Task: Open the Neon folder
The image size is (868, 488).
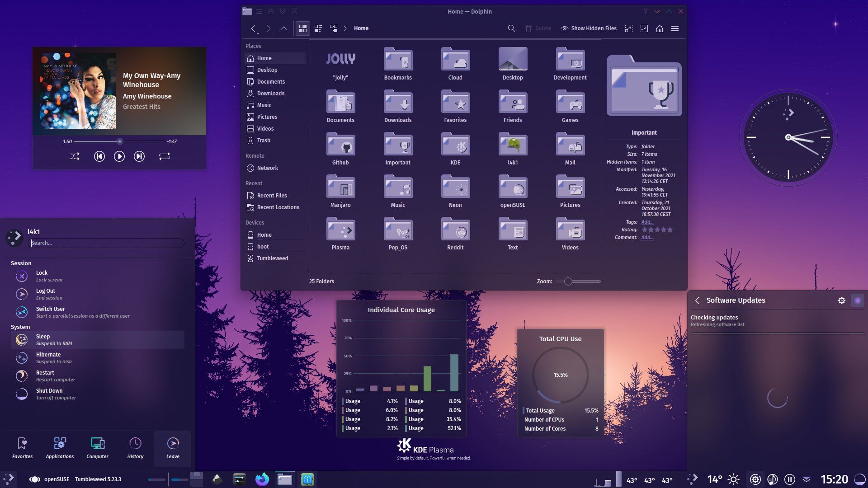Action: (455, 192)
